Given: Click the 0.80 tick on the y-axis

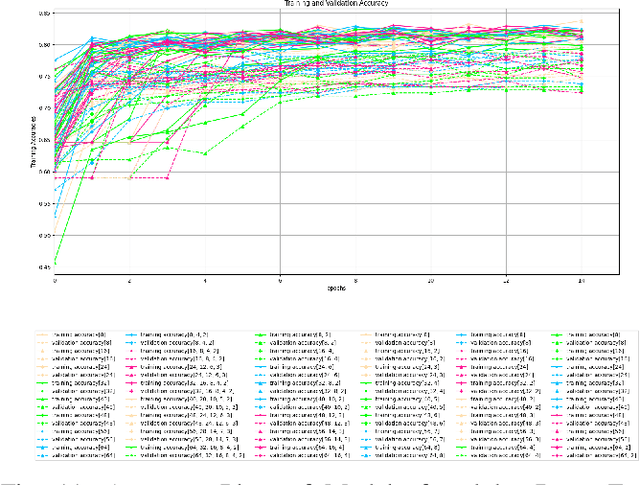Looking at the screenshot, I should 43,45.
